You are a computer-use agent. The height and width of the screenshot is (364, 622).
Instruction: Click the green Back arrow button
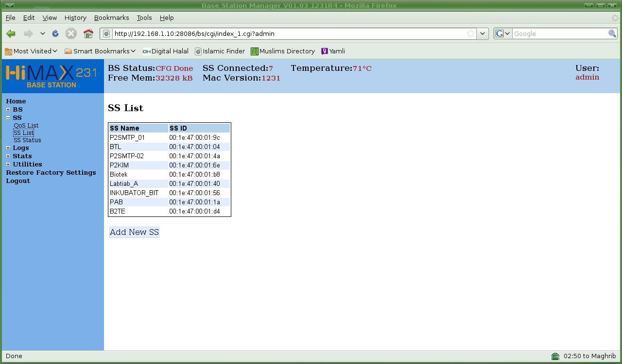[x=11, y=33]
